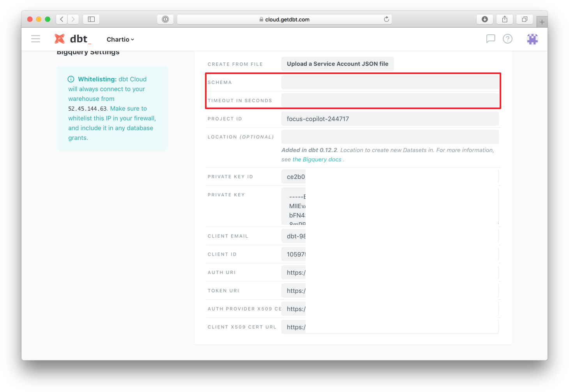Show Safari downloads
This screenshot has width=569, height=392.
pos(485,19)
